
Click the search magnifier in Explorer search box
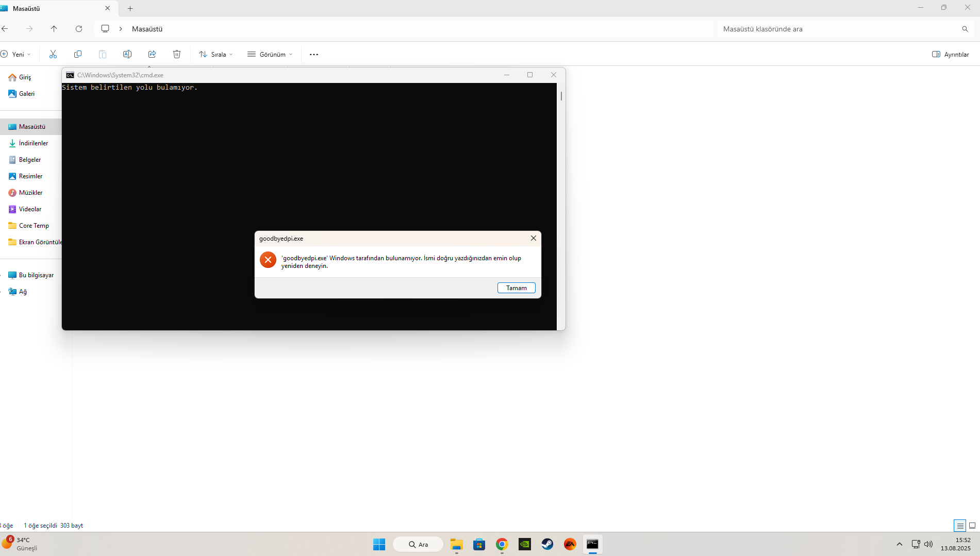pyautogui.click(x=965, y=29)
